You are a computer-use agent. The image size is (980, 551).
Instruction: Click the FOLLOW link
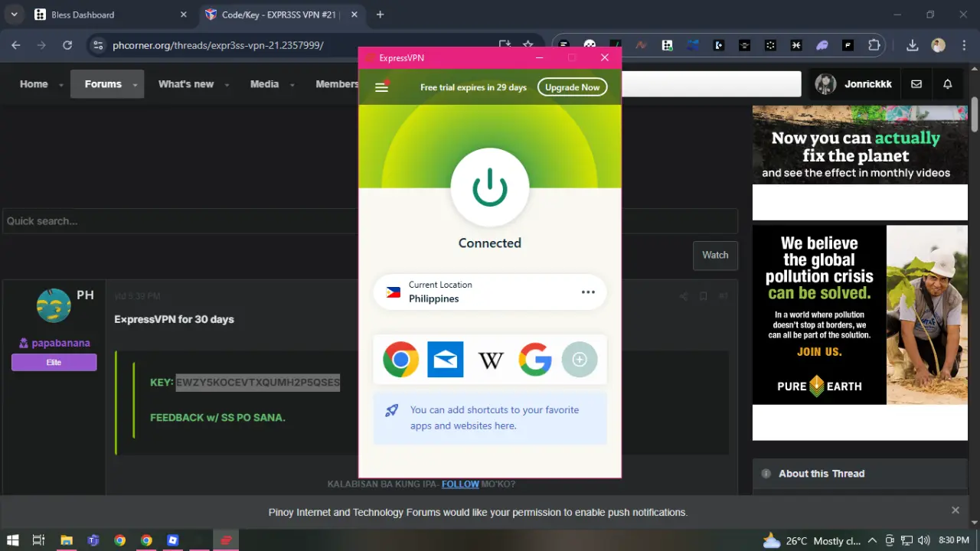[460, 484]
